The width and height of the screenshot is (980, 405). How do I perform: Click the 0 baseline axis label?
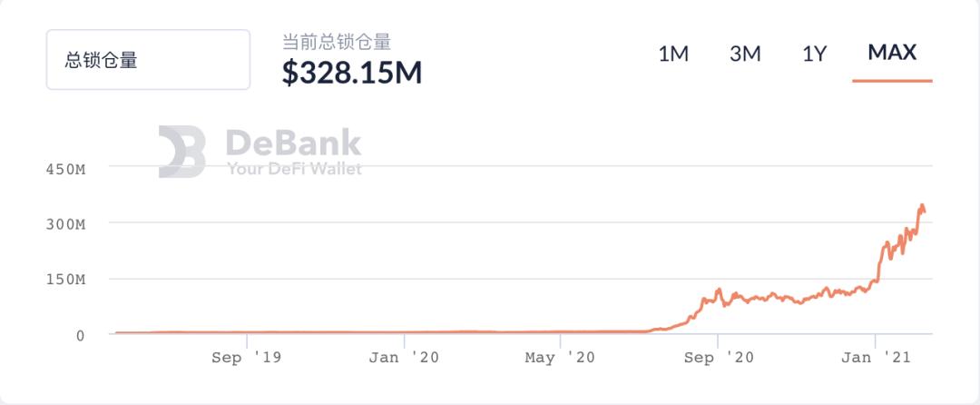coord(80,336)
